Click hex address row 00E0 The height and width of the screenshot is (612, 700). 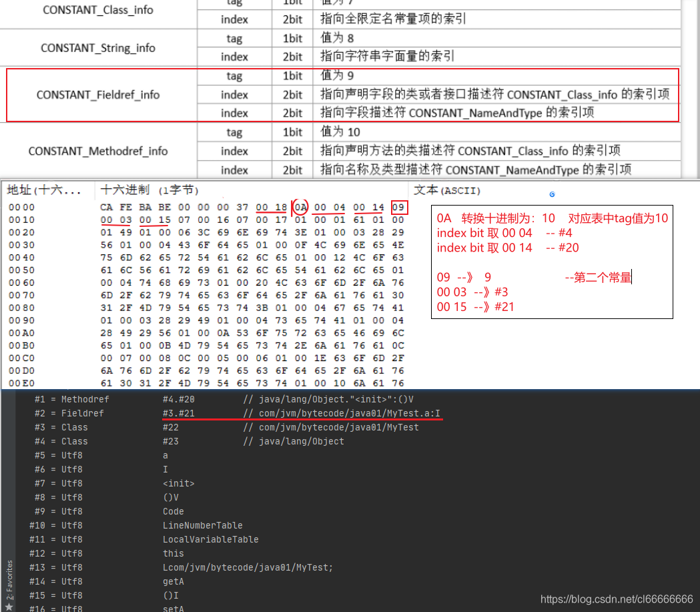pos(21,383)
